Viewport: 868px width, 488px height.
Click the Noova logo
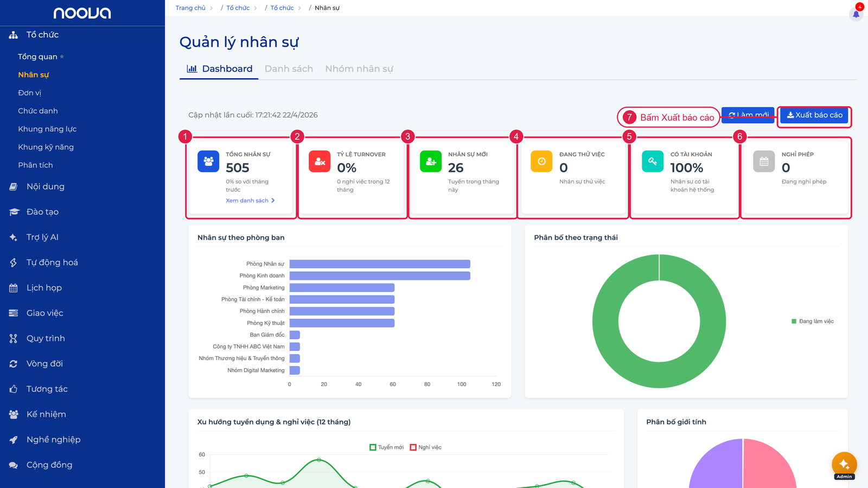[82, 13]
